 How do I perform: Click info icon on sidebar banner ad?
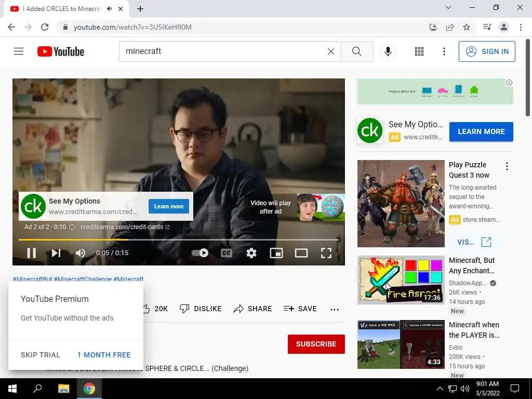509,83
